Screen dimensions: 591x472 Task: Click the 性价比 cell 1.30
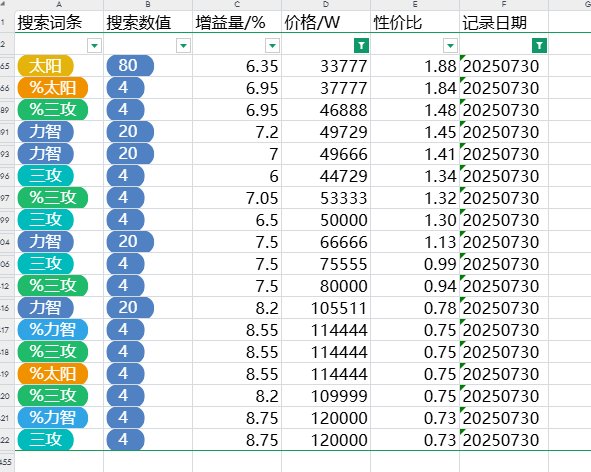click(415, 220)
